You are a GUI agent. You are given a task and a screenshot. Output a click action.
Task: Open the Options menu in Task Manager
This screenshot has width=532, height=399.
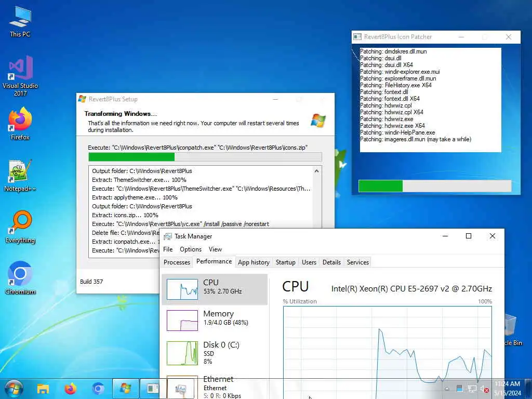(191, 249)
